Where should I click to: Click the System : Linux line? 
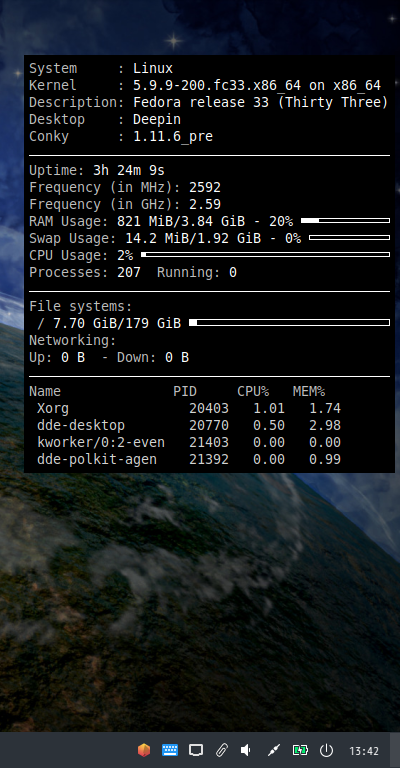point(101,69)
